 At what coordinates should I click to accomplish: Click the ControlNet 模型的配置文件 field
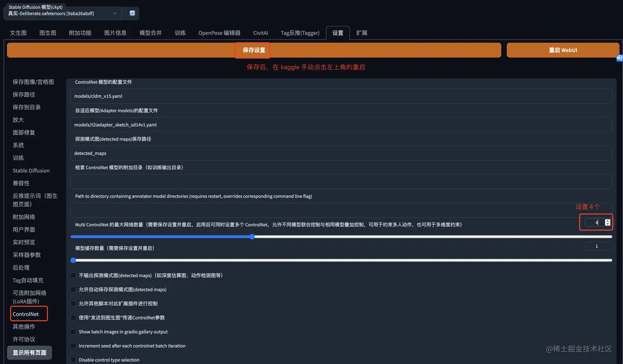click(341, 96)
